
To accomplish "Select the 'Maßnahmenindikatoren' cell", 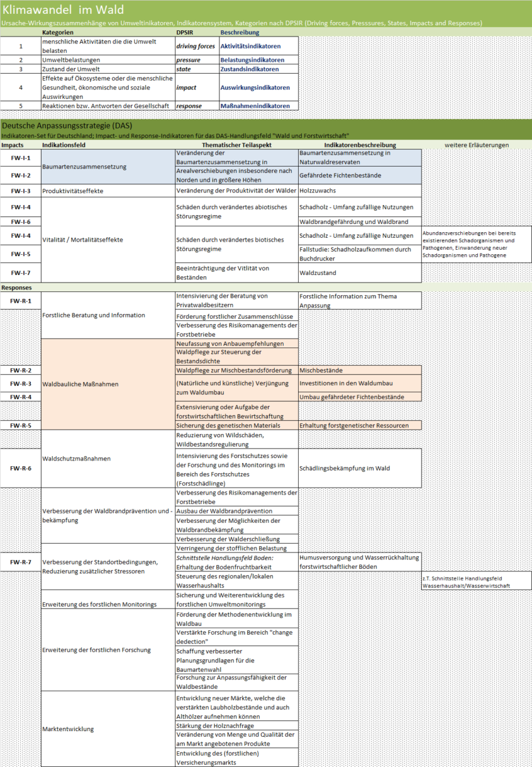I will (255, 106).
